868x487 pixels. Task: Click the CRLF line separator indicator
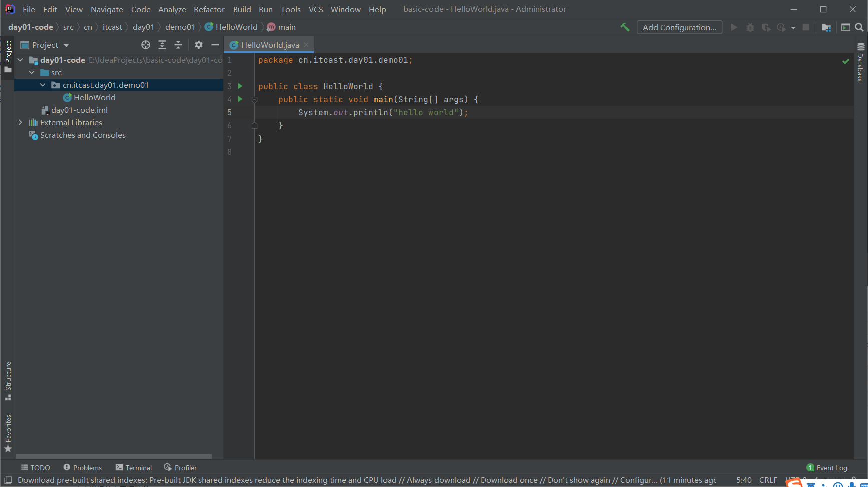coord(768,480)
